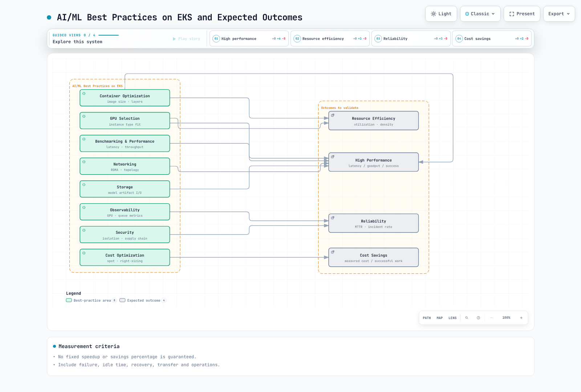Image resolution: width=581 pixels, height=392 pixels.
Task: Toggle the Light theme button
Action: 441,14
